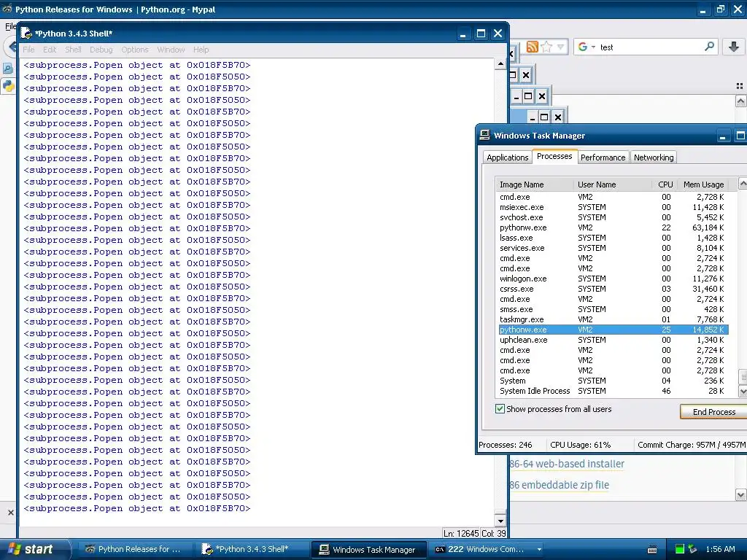
Task: Sort processes by CPU column
Action: [665, 184]
